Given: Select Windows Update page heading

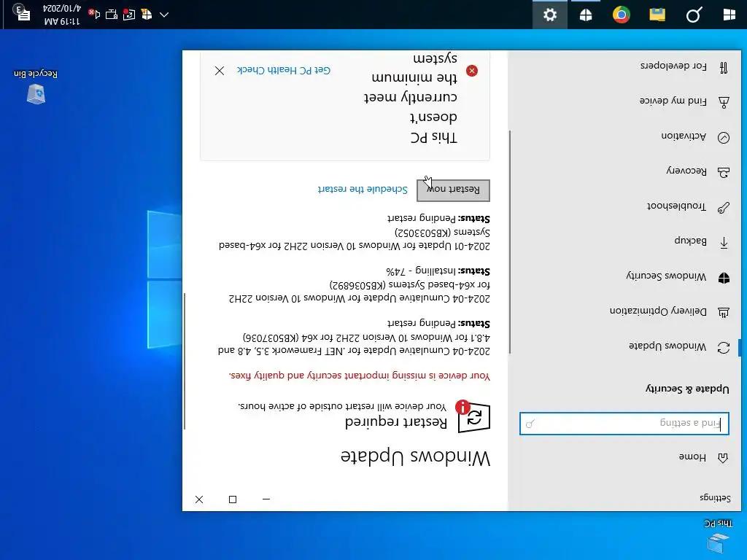Looking at the screenshot, I should [415, 457].
